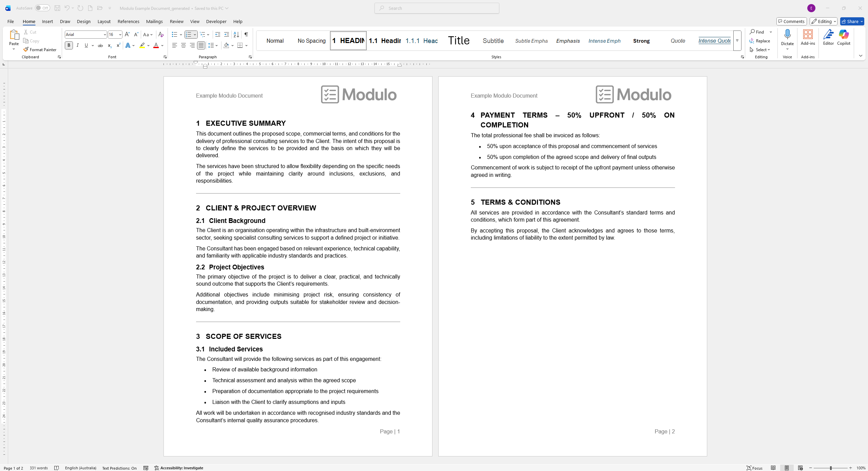The width and height of the screenshot is (868, 471).
Task: Expand the line spacing options
Action: (216, 45)
